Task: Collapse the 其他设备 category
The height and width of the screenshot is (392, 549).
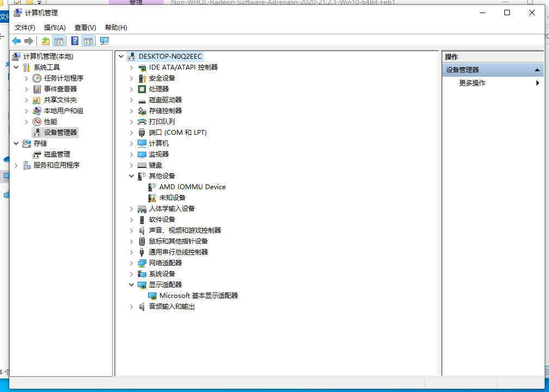Action: (x=131, y=176)
